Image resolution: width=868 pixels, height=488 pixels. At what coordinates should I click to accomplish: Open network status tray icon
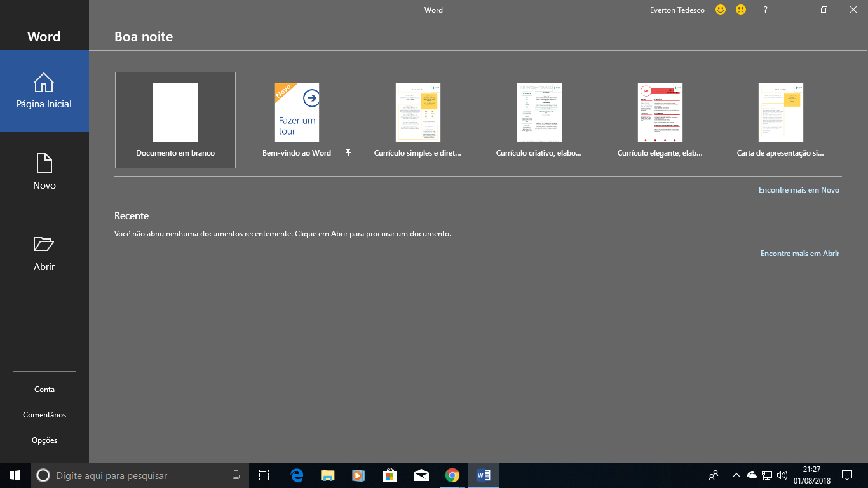point(767,475)
